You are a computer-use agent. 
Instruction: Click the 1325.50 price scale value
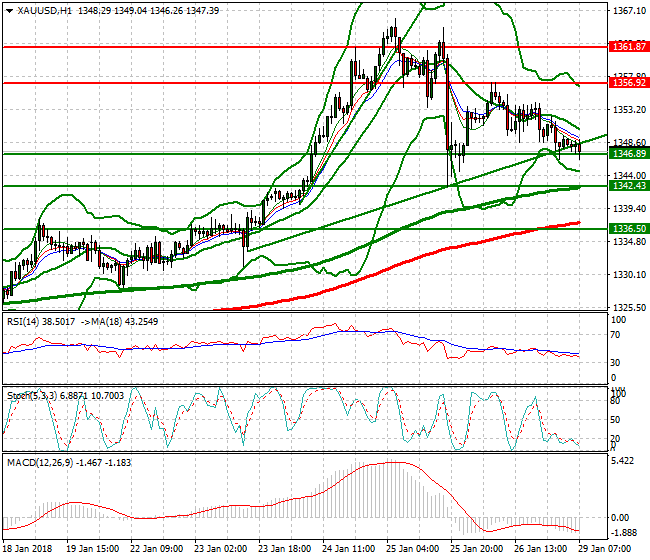click(x=629, y=308)
